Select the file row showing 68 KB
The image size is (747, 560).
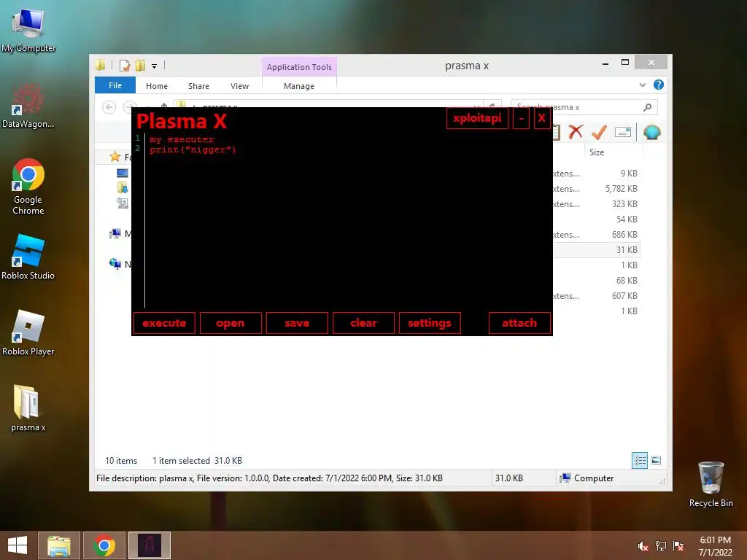pyautogui.click(x=597, y=281)
